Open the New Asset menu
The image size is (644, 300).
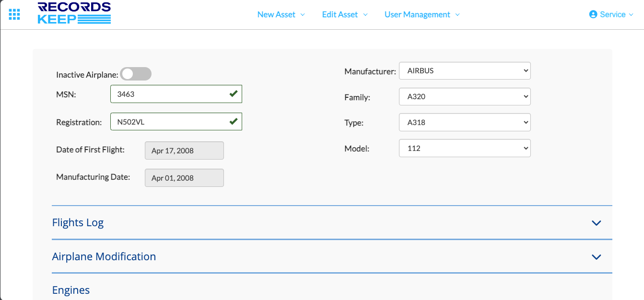pos(281,14)
